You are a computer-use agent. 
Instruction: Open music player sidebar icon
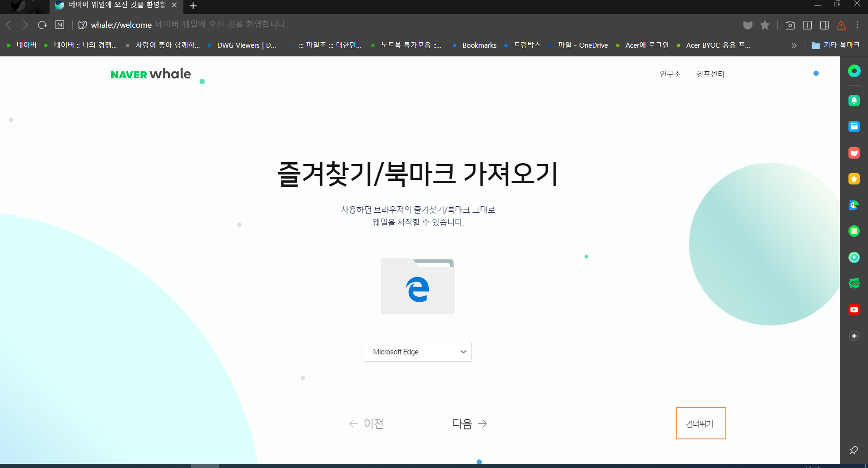pyautogui.click(x=854, y=258)
